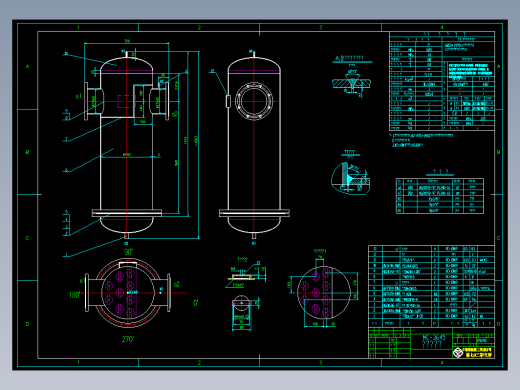Click the parts list table above title block
This screenshot has height=390, width=520.
431,286
